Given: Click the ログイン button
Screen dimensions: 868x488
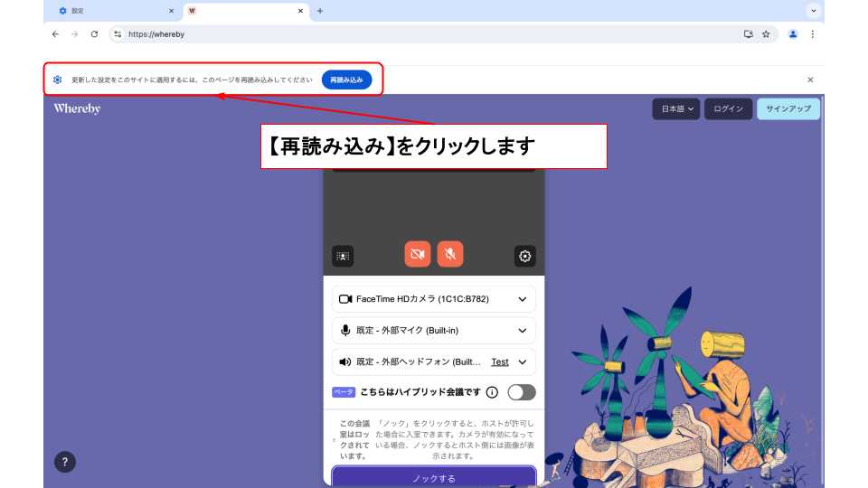Looking at the screenshot, I should tap(728, 109).
